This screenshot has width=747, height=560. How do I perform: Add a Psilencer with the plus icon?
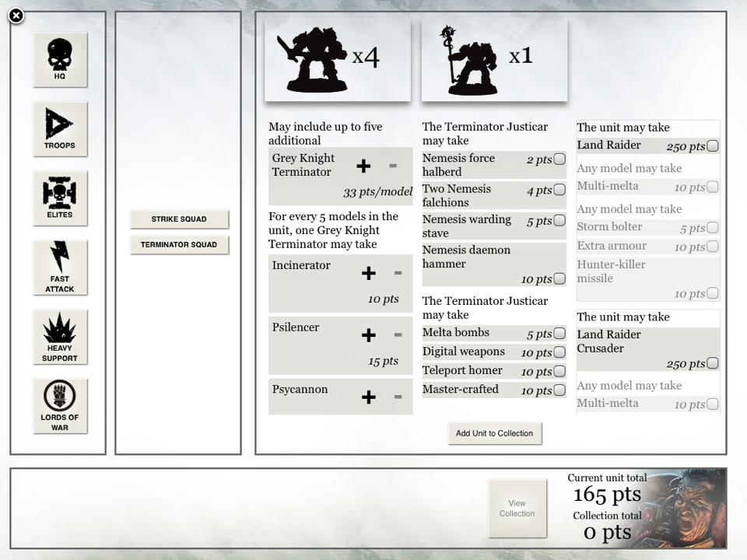point(368,335)
